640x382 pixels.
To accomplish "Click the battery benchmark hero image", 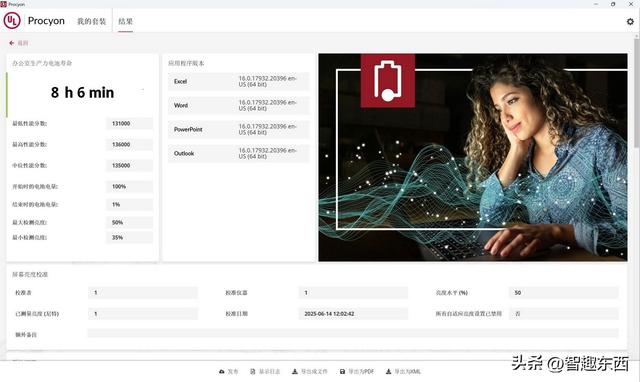I will click(x=473, y=157).
